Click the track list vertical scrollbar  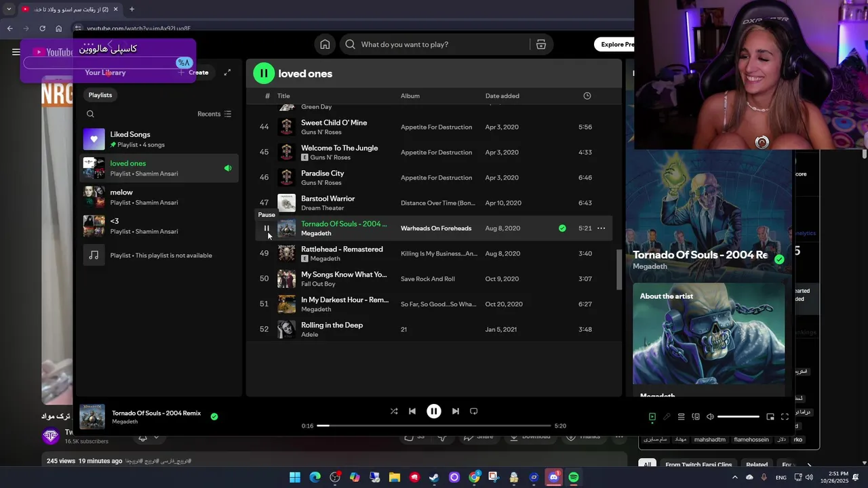[x=618, y=270]
